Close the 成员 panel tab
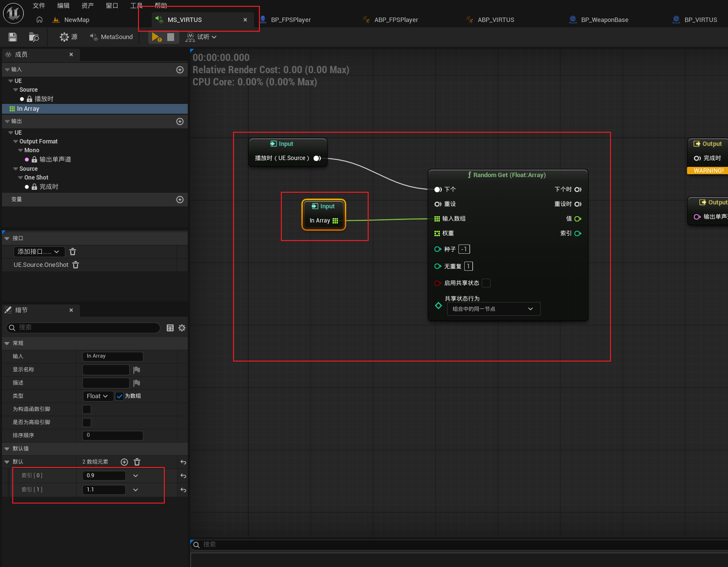This screenshot has width=728, height=567. pyautogui.click(x=71, y=55)
